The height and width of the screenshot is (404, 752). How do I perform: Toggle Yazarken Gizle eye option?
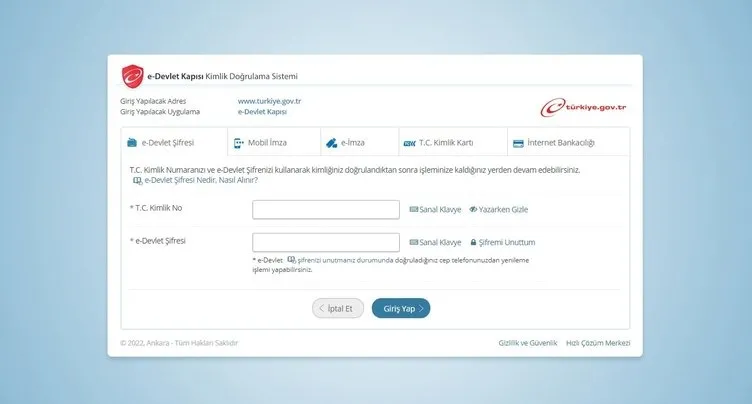[x=498, y=209]
